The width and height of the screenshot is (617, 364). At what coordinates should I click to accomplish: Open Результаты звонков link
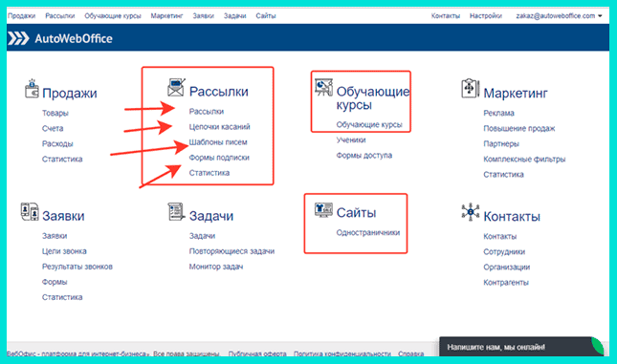click(77, 267)
